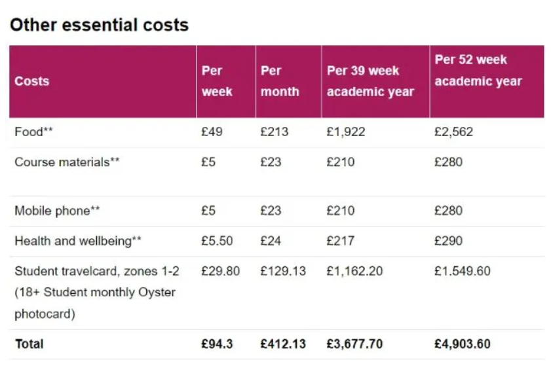The height and width of the screenshot is (392, 551).
Task: Click Per 52 week academic year header
Action: (x=478, y=70)
